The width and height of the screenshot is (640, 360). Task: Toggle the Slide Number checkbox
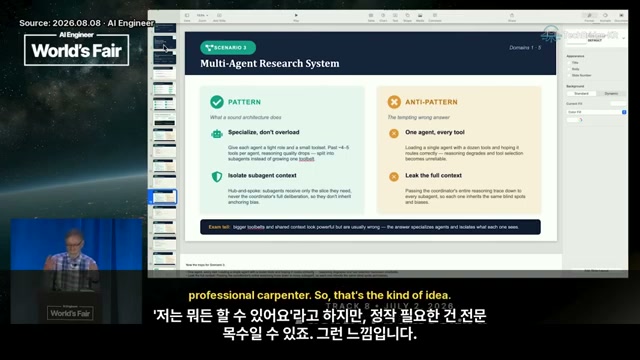point(569,75)
